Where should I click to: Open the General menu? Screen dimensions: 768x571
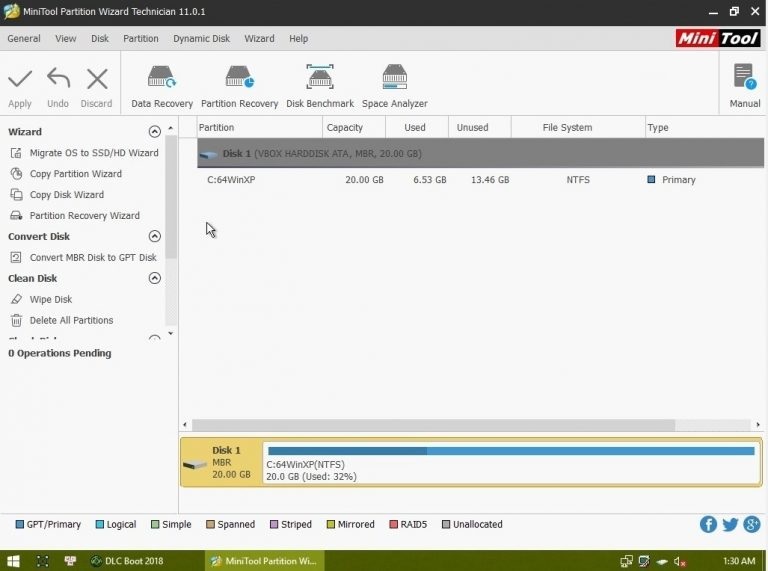click(x=24, y=39)
